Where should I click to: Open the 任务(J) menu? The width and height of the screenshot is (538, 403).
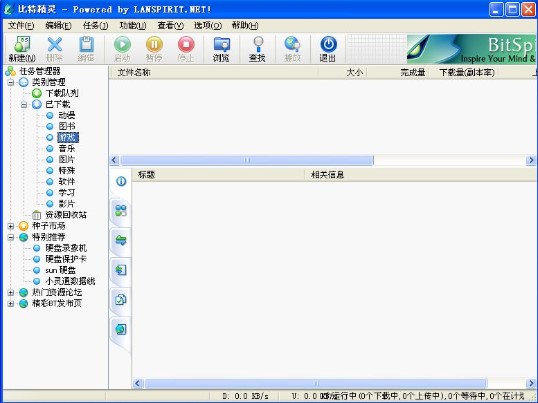(x=96, y=26)
